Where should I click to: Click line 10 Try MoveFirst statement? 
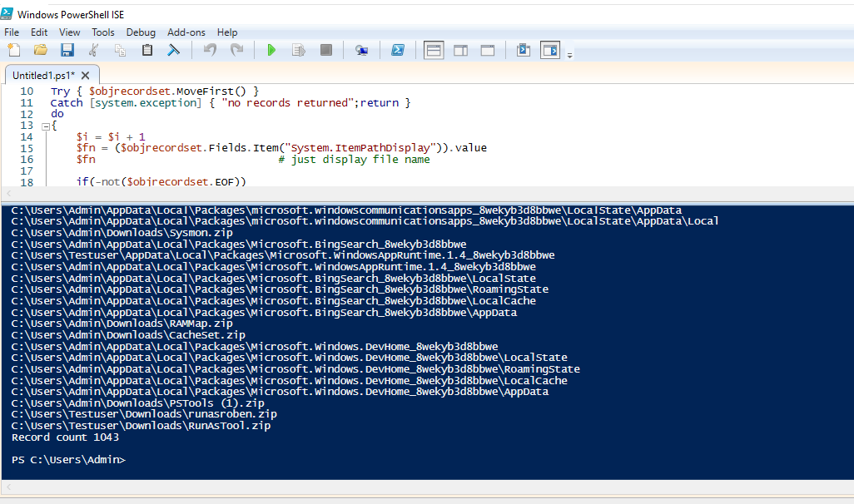[x=155, y=91]
